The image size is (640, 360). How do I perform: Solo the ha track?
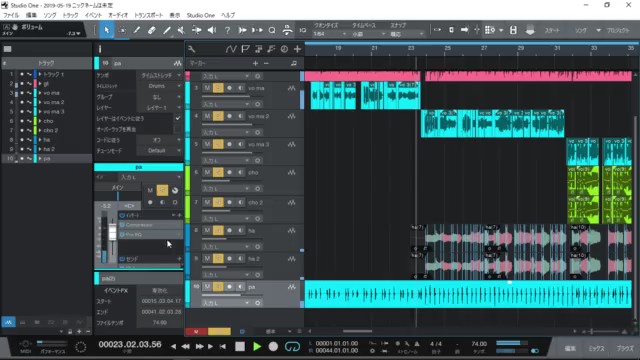tap(218, 231)
